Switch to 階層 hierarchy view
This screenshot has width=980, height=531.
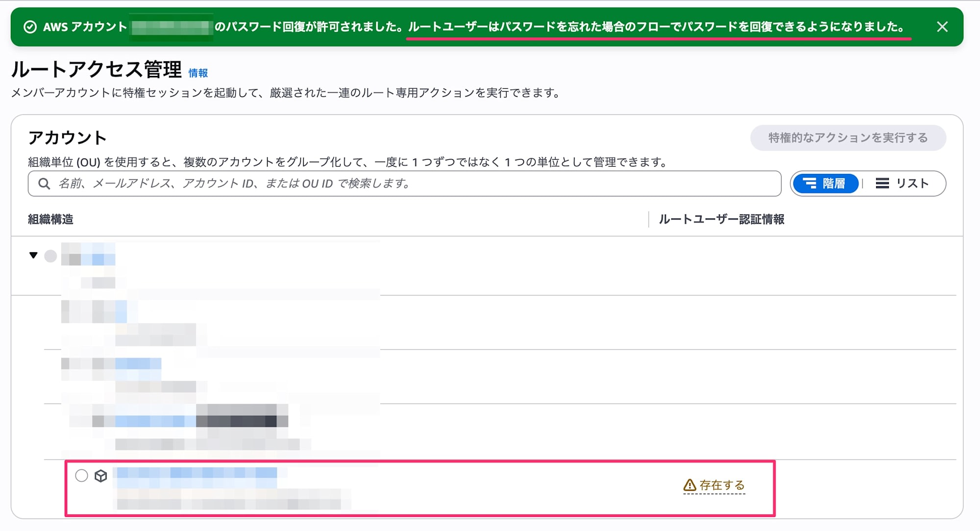point(825,184)
